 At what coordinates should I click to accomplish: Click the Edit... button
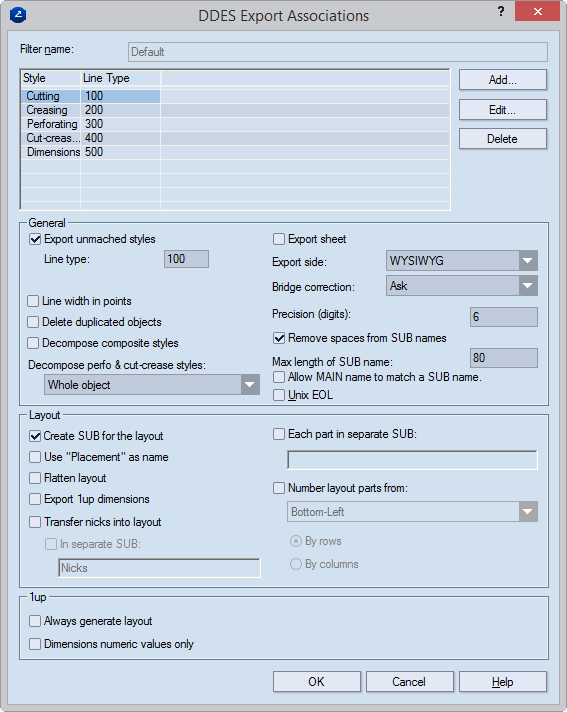[x=503, y=110]
